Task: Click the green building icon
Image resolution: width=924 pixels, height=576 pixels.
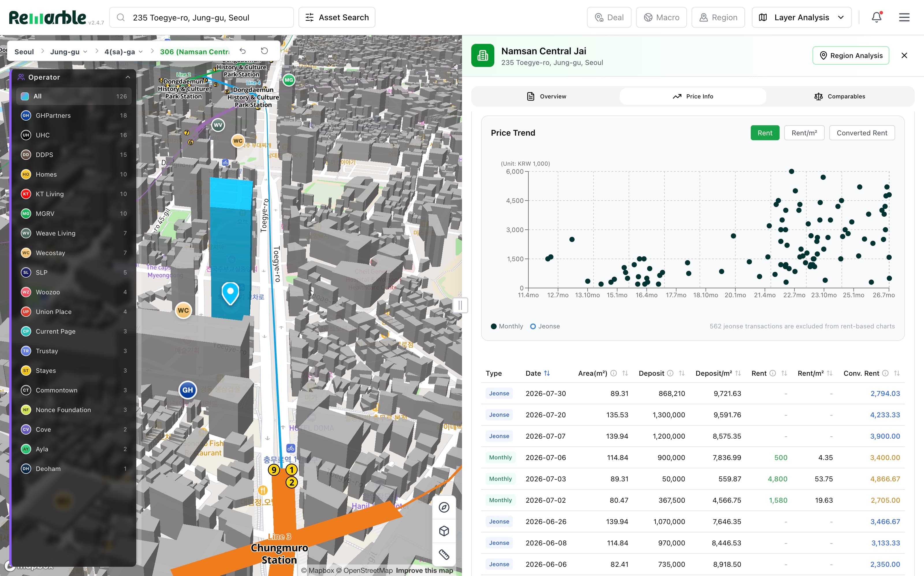Action: [483, 56]
